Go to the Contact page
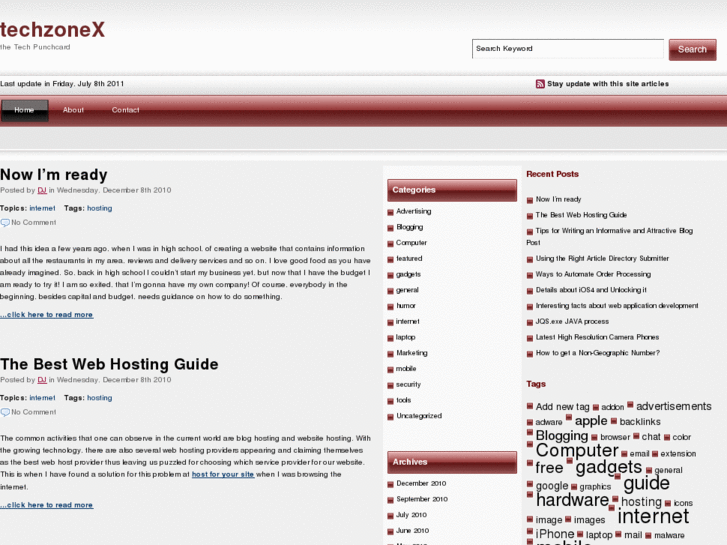This screenshot has width=727, height=545. point(125,110)
